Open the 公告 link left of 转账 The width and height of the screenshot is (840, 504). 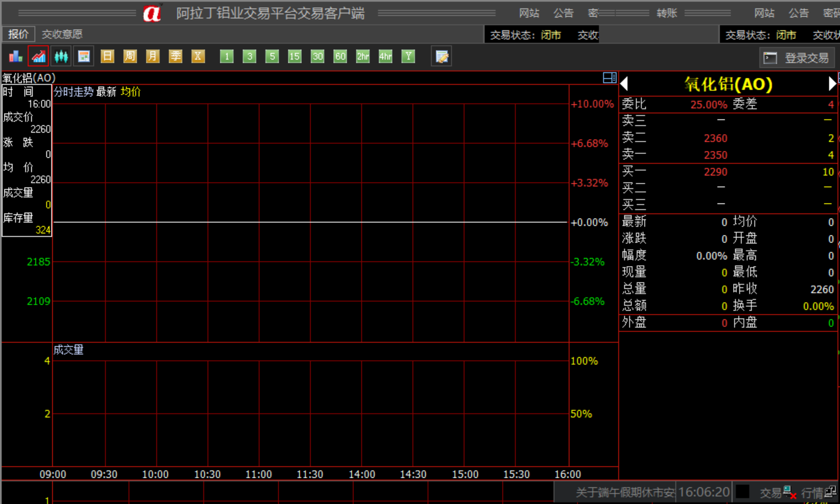point(564,13)
